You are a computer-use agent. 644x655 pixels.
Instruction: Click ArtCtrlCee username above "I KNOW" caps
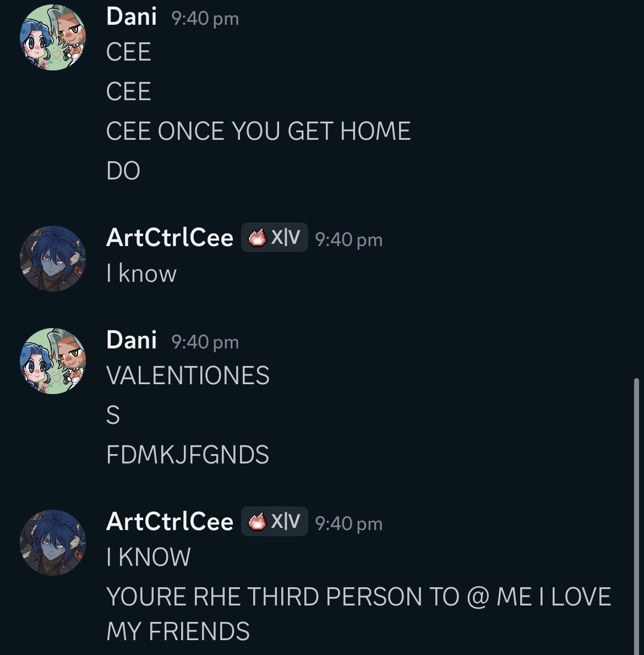[x=170, y=522]
